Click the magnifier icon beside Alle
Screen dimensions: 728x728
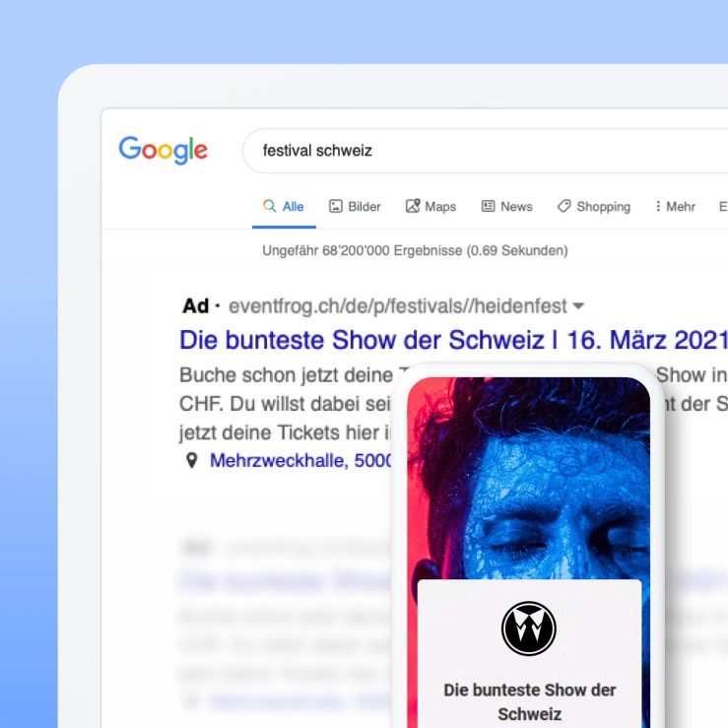[269, 206]
